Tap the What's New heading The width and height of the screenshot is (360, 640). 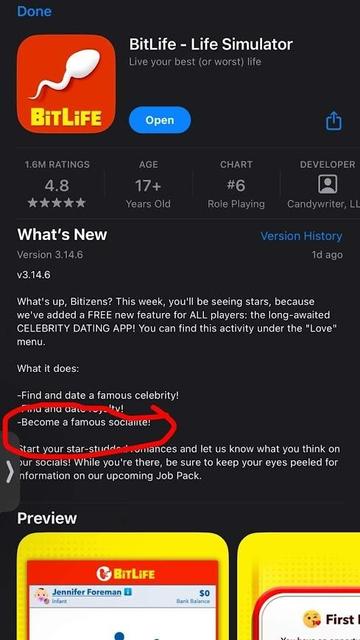[62, 235]
